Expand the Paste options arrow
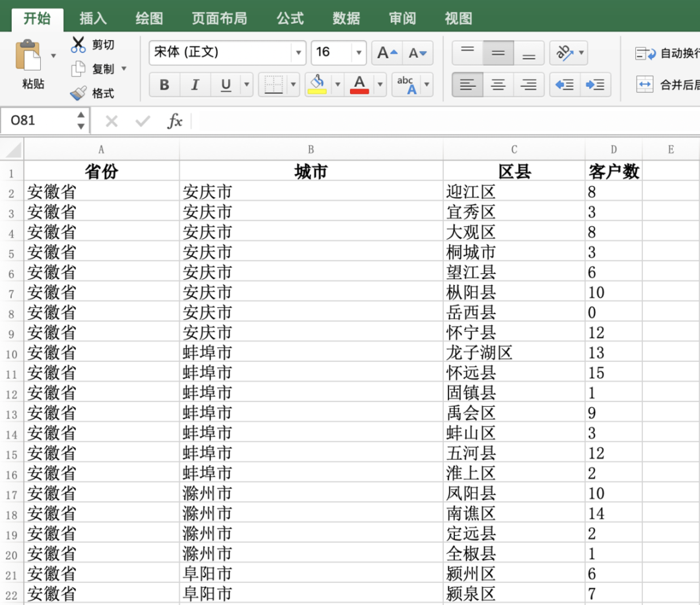This screenshot has height=605, width=700. point(54,56)
